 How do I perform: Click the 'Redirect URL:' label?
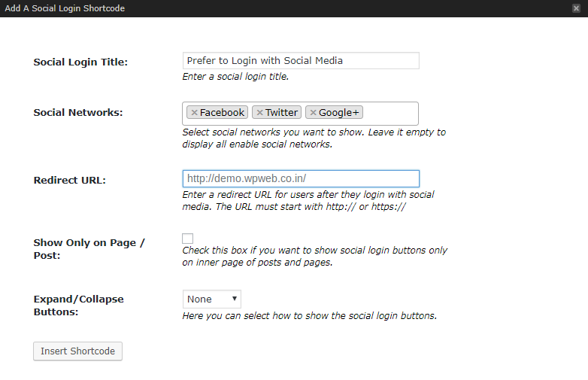70,181
